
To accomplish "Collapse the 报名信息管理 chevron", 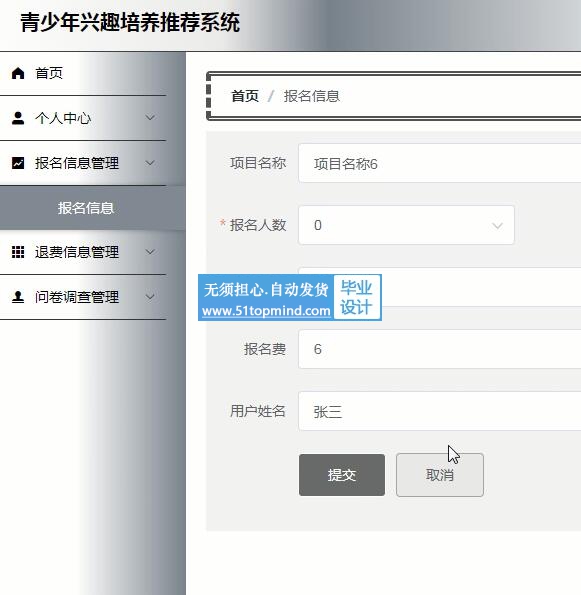I will point(150,163).
